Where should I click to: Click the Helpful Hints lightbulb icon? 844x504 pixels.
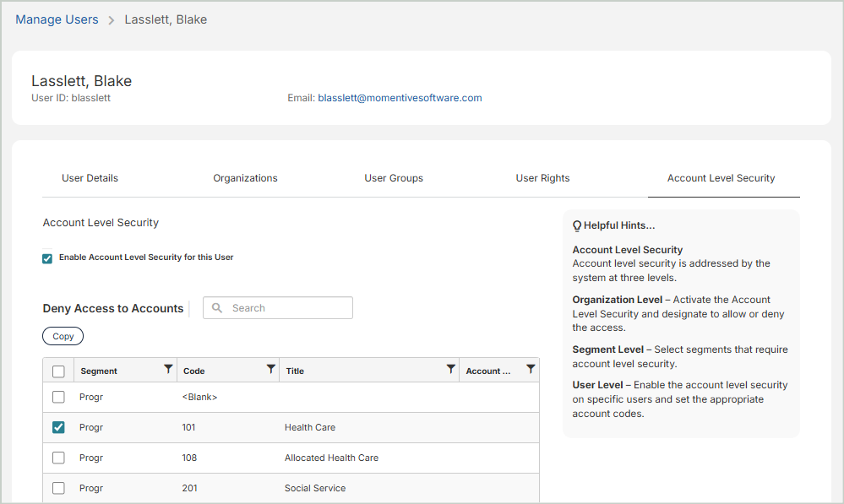[x=577, y=225]
